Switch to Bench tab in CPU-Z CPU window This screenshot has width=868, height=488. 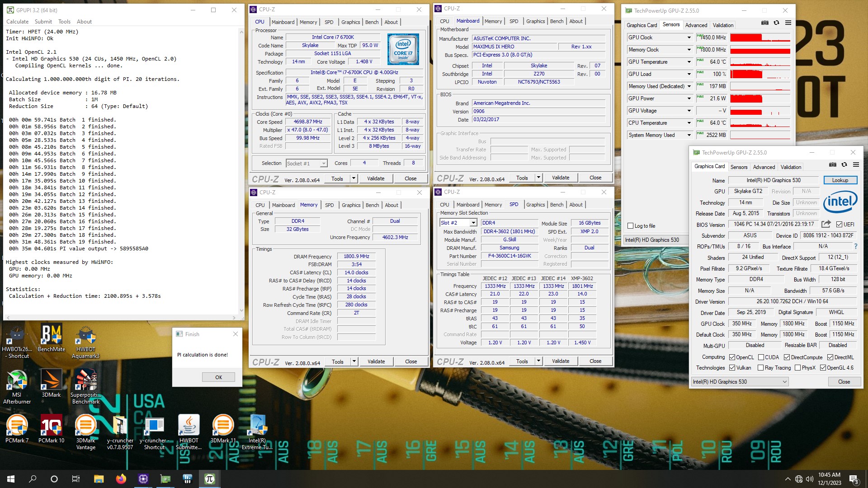(x=372, y=22)
